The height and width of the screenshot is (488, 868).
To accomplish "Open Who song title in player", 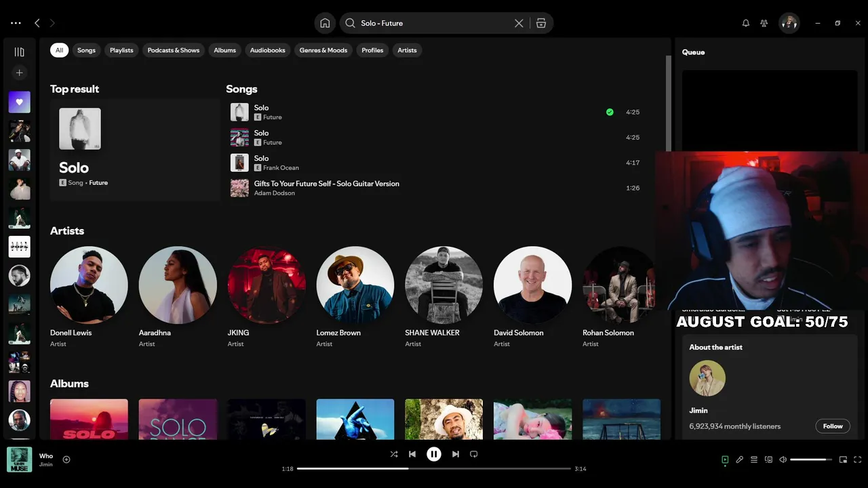I will point(46,456).
